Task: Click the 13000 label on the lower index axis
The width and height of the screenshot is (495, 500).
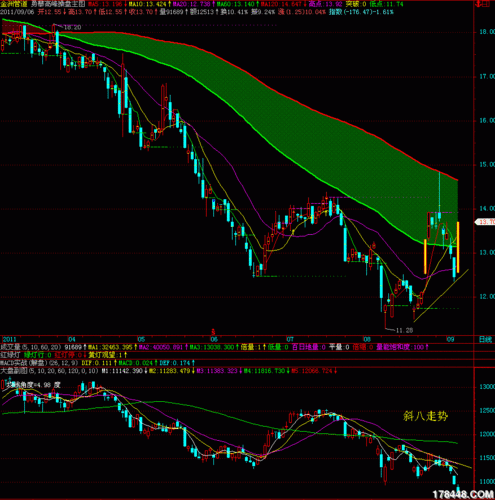Action: 487,387
